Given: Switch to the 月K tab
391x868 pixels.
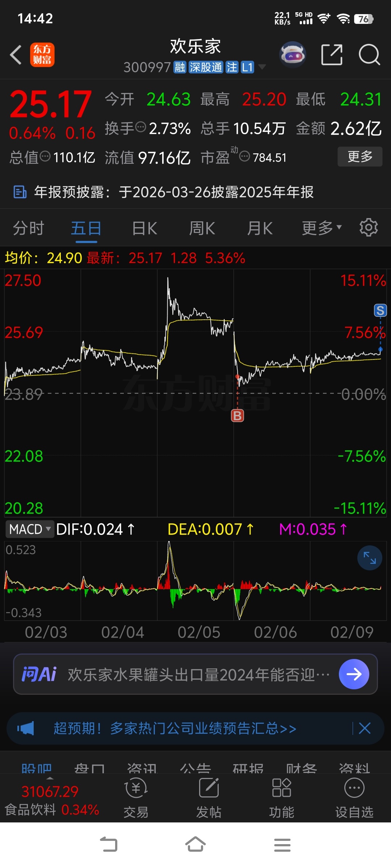Looking at the screenshot, I should (260, 228).
